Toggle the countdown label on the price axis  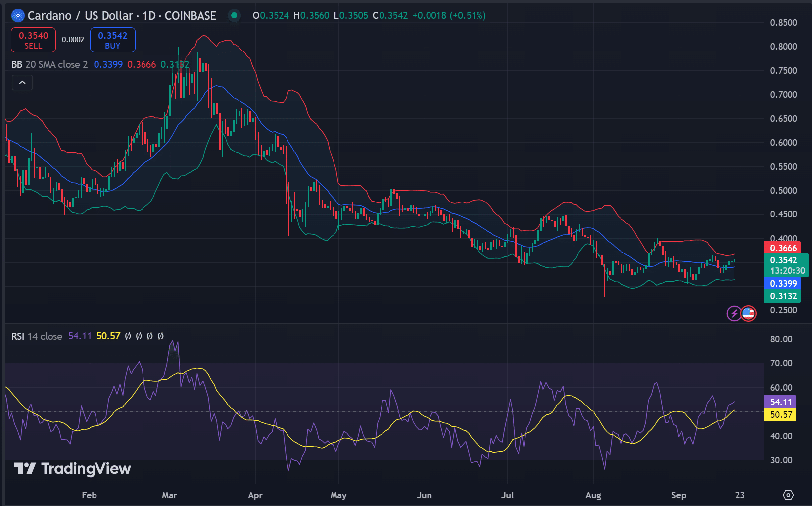787,271
